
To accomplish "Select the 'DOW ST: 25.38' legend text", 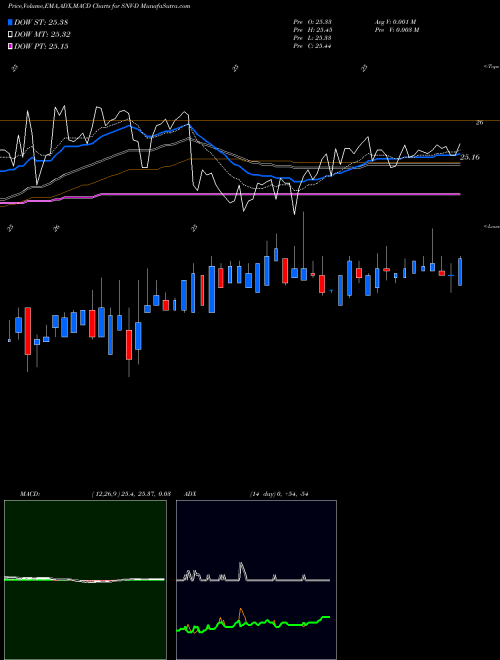I will (41, 22).
